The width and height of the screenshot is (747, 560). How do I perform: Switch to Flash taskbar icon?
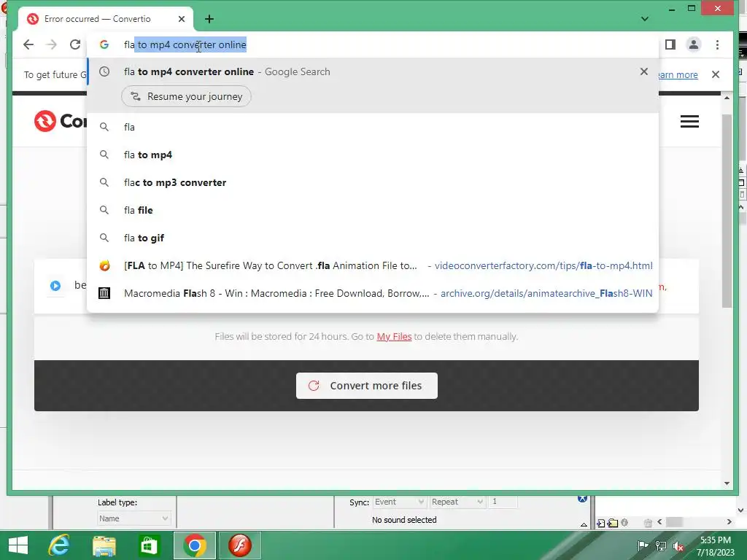[239, 545]
